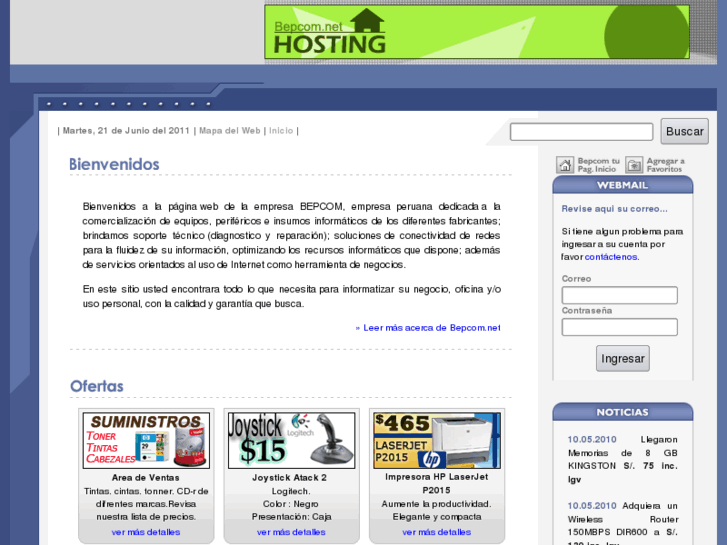Click the LaserJet P2015 offer image
The height and width of the screenshot is (545, 727).
[437, 441]
